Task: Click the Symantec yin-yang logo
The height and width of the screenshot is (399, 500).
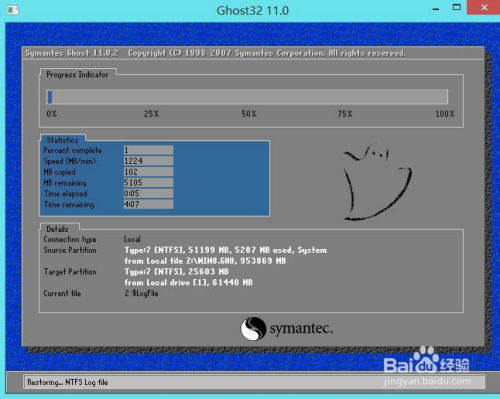Action: tap(253, 328)
